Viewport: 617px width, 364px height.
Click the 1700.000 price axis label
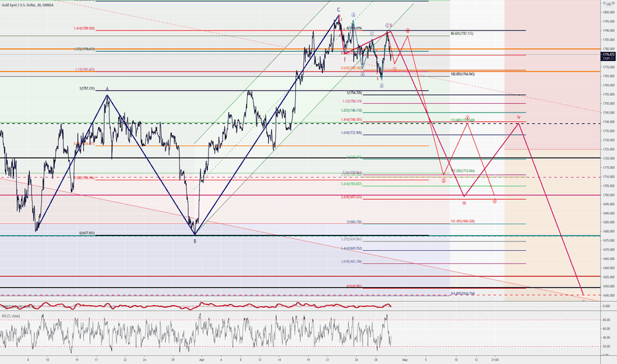pos(608,195)
